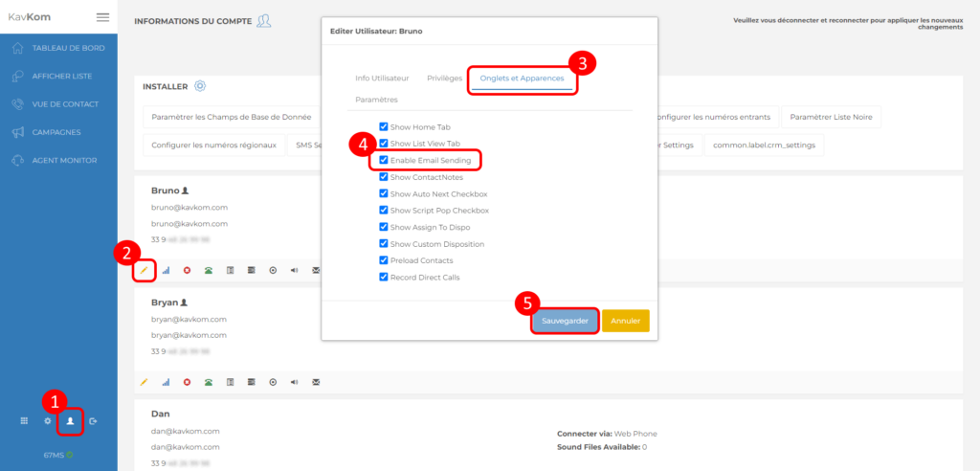Viewport: 980px width, 471px height.
Task: Click the envelope icon in Bryan's row
Action: (316, 382)
